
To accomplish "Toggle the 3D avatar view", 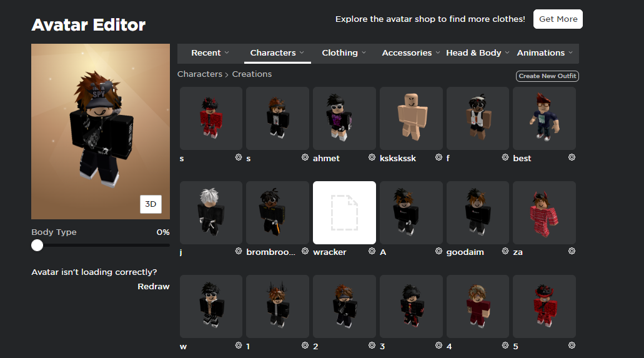I will [151, 204].
